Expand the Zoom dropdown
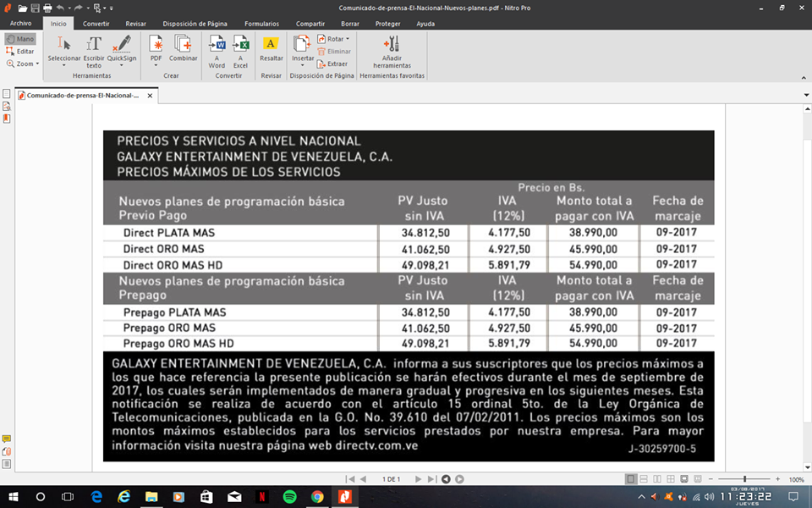 point(24,63)
